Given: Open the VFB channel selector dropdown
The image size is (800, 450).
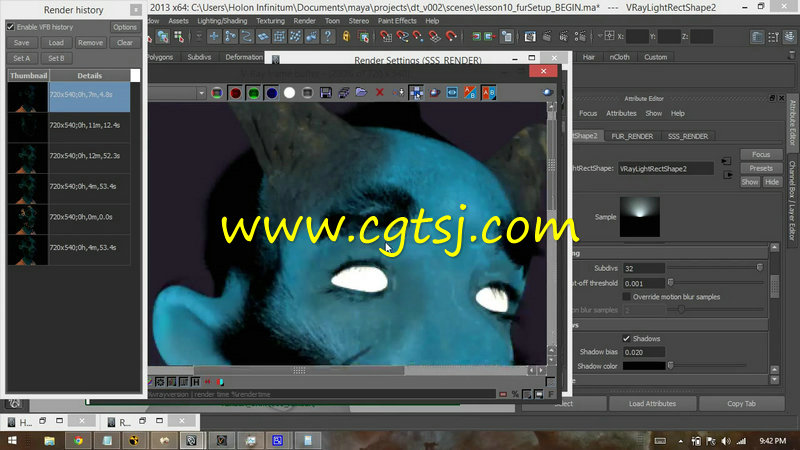Looking at the screenshot, I should (x=202, y=93).
